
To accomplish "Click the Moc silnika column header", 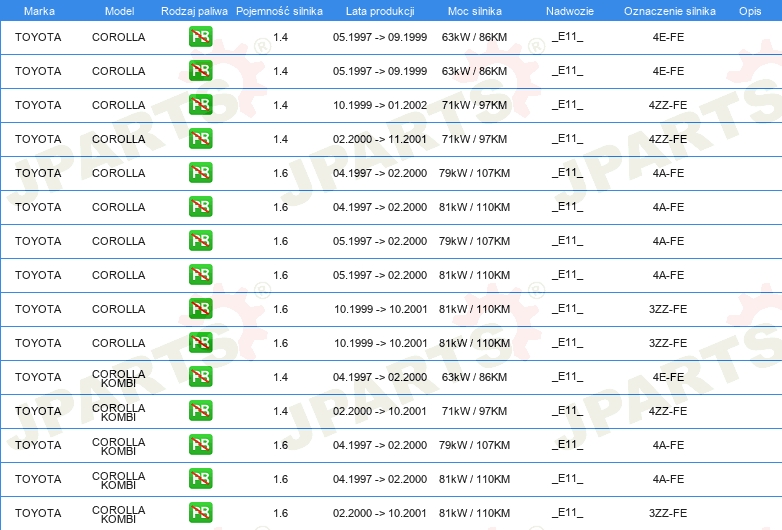I will coord(475,10).
